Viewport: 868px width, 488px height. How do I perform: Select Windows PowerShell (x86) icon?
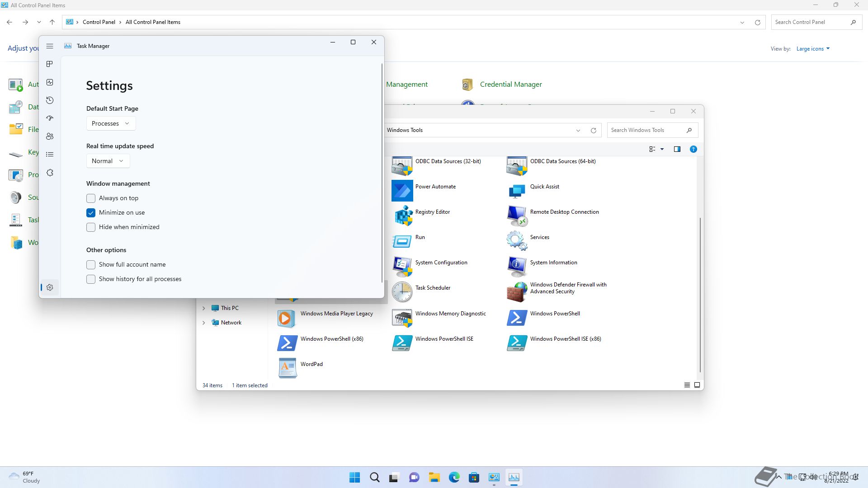click(x=287, y=343)
